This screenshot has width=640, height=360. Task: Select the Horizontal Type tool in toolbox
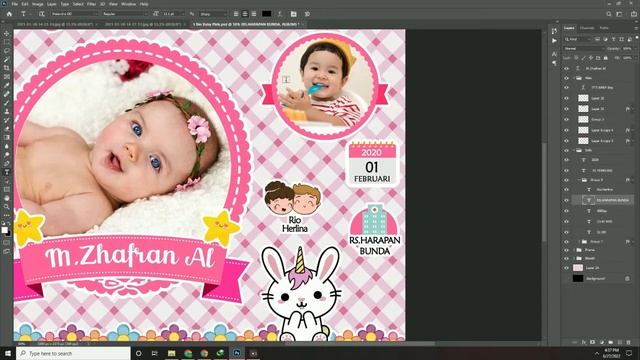7,172
